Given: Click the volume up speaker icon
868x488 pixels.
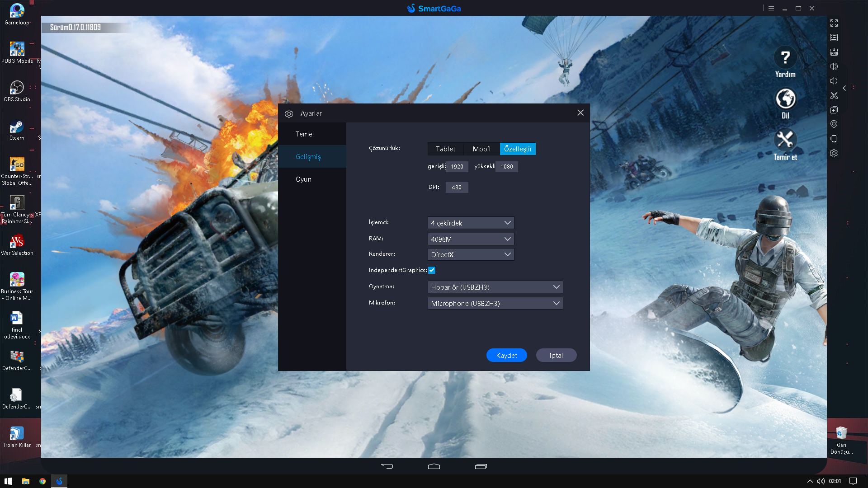Looking at the screenshot, I should point(834,66).
